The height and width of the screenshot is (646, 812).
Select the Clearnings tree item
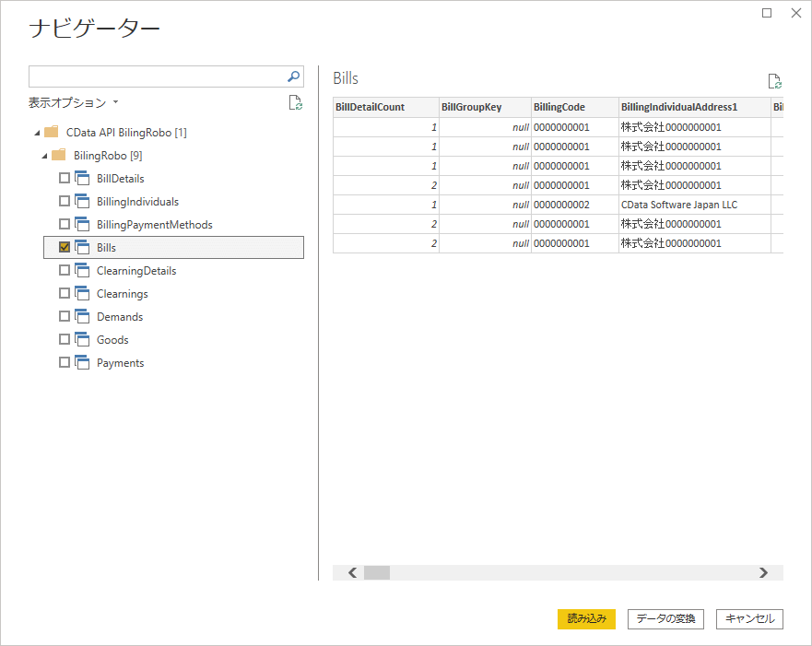point(123,293)
